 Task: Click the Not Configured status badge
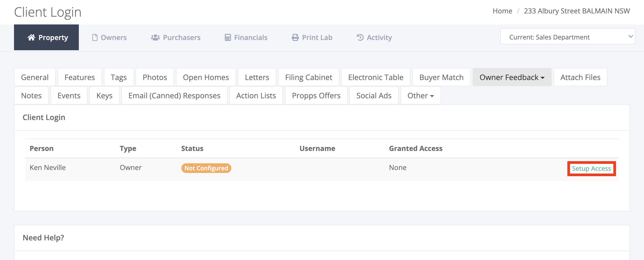[206, 168]
